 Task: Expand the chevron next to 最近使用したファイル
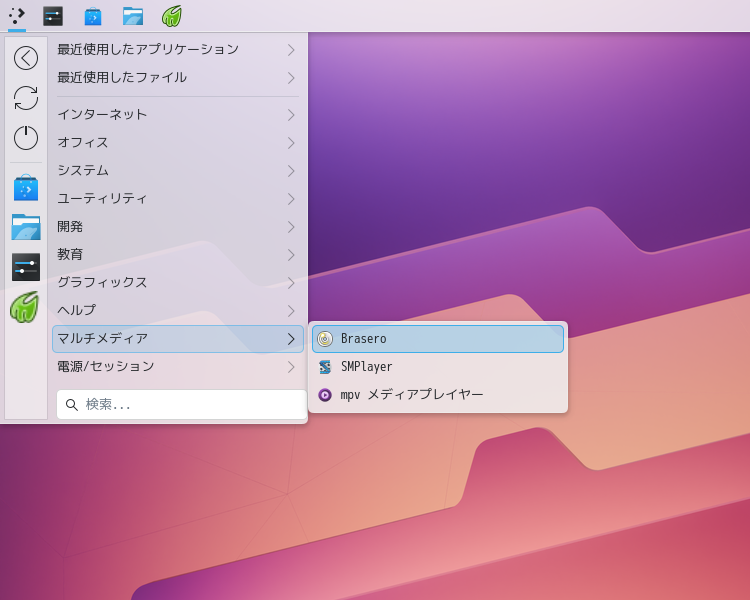coord(291,78)
